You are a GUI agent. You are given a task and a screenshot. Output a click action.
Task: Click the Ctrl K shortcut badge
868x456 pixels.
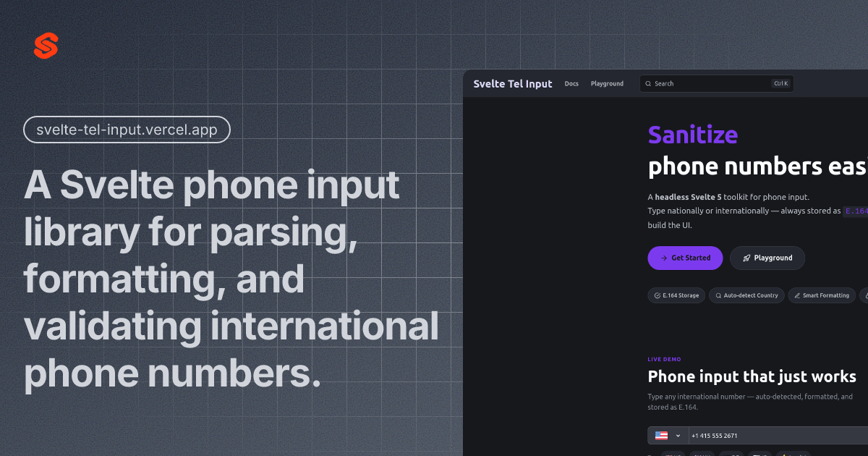[x=781, y=84]
